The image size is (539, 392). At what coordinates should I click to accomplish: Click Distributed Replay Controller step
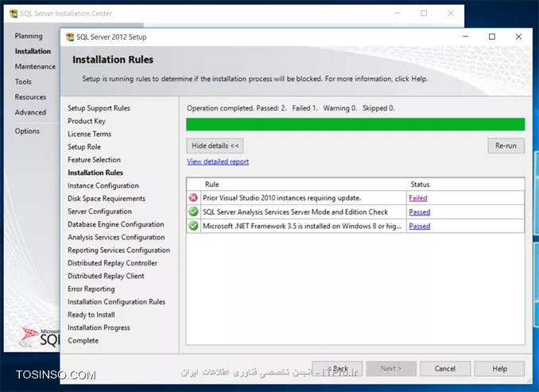pyautogui.click(x=112, y=263)
